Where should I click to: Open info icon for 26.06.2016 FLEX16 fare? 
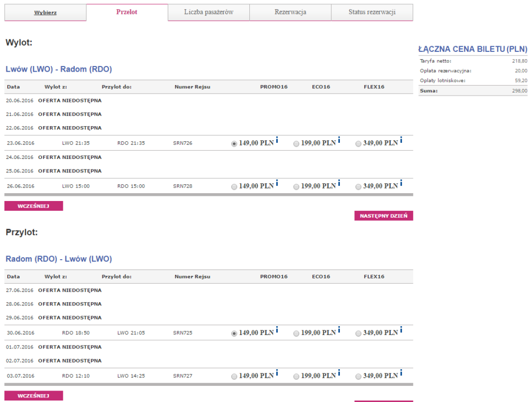pyautogui.click(x=401, y=183)
